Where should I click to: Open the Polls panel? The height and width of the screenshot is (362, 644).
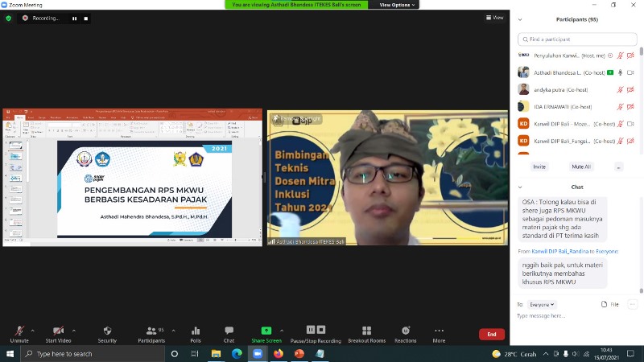[x=195, y=334]
